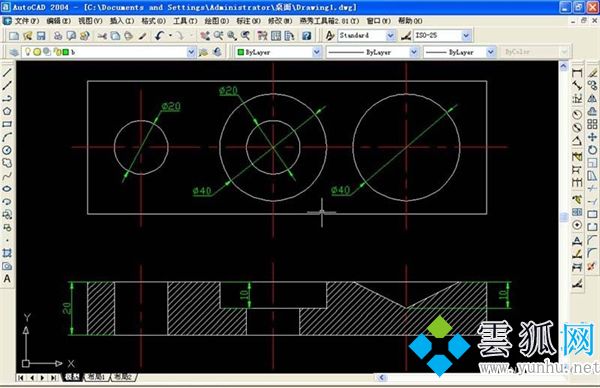Open the ISO-25 dimension style dropdown
The height and width of the screenshot is (388, 600).
click(466, 36)
